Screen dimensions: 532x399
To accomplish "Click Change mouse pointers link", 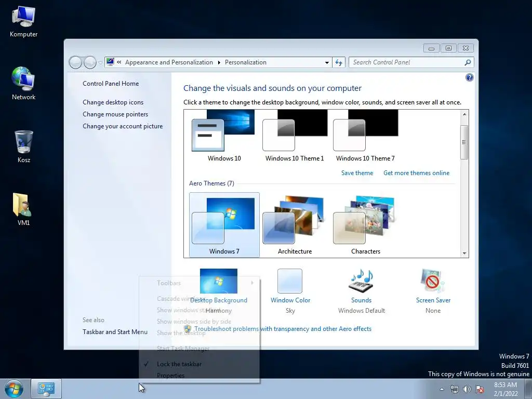I will coord(115,114).
